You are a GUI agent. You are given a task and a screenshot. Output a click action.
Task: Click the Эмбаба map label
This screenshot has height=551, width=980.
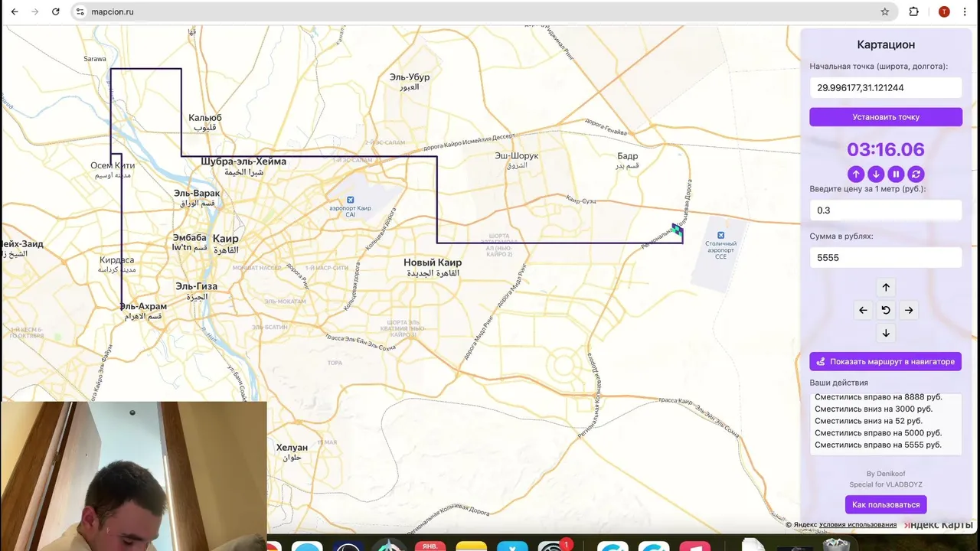point(189,238)
